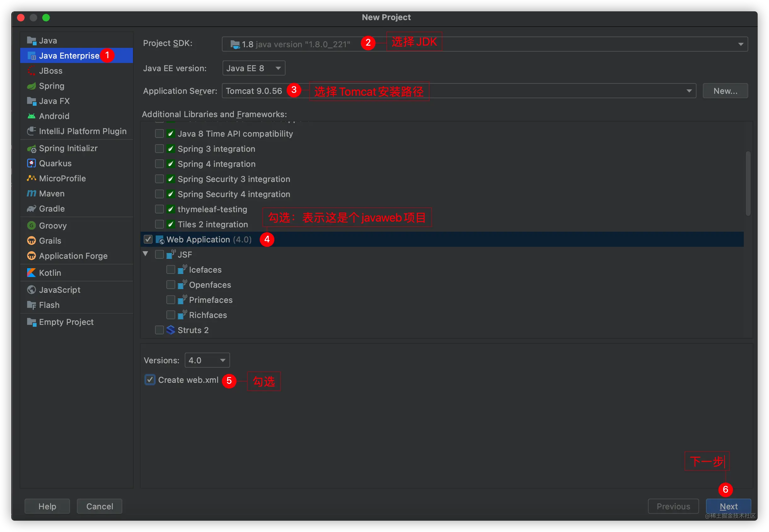Enable the Spring 4 integration checkbox

[159, 164]
